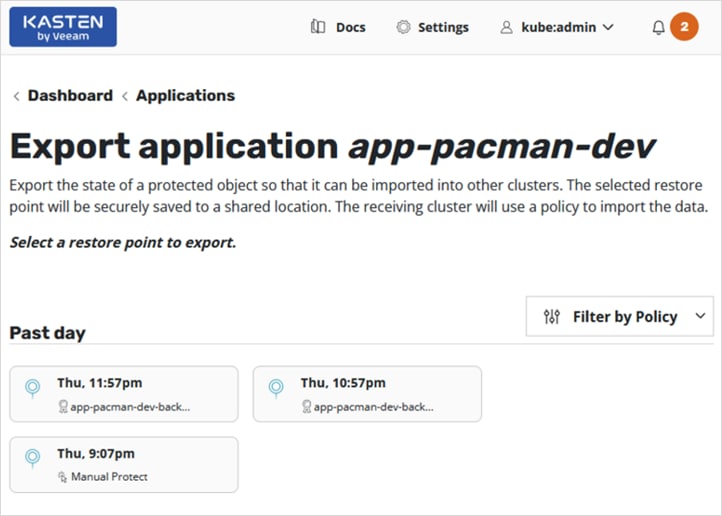The image size is (722, 516).
Task: Select the Thu, 10:57pm restore point
Action: pyautogui.click(x=367, y=394)
